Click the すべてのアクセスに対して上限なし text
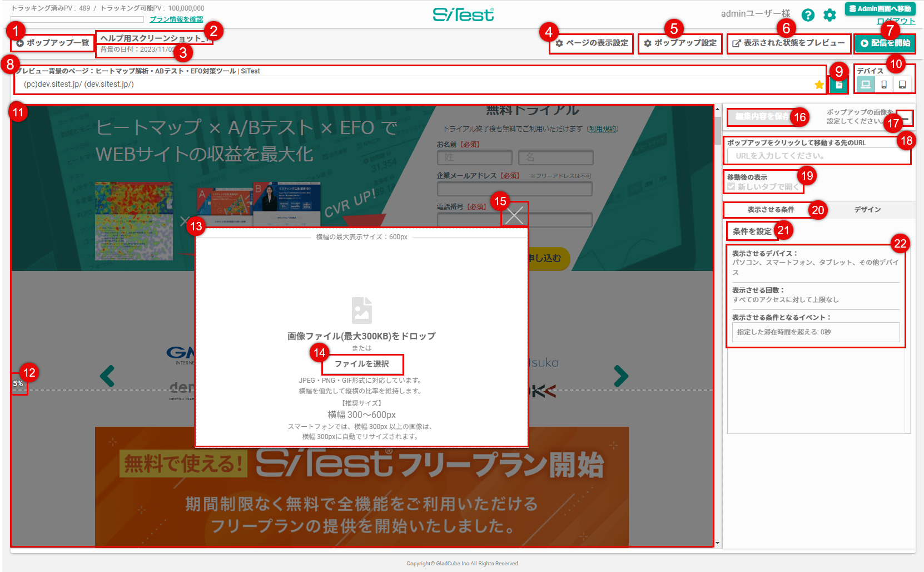Screen dimensions: 924x572 (786, 300)
